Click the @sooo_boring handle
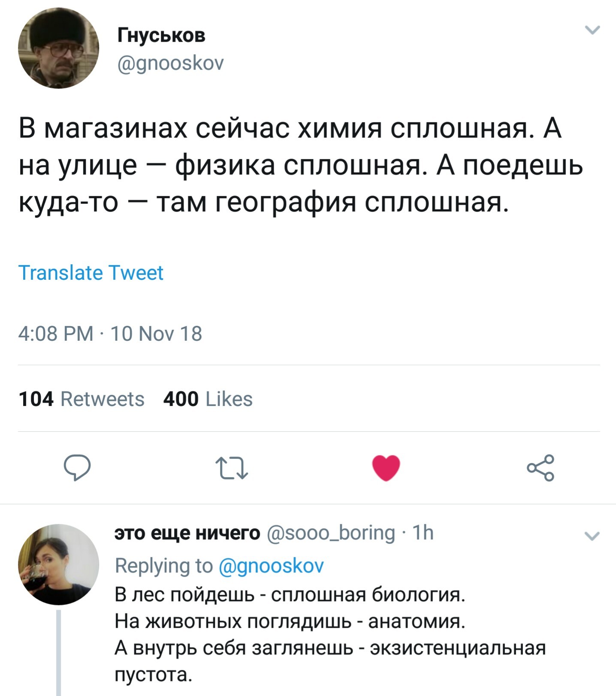Image resolution: width=616 pixels, height=696 pixels. coord(331,533)
